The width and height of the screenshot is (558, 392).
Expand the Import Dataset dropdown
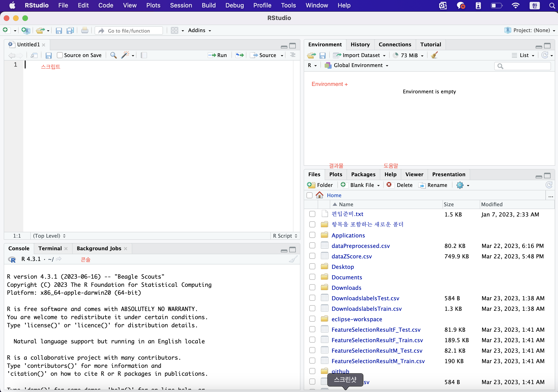pyautogui.click(x=359, y=55)
